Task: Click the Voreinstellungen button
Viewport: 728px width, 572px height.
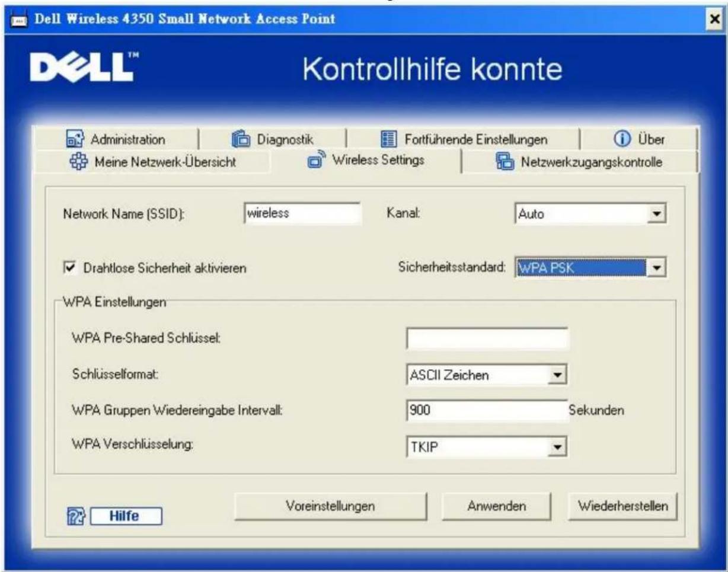Action: pos(330,507)
